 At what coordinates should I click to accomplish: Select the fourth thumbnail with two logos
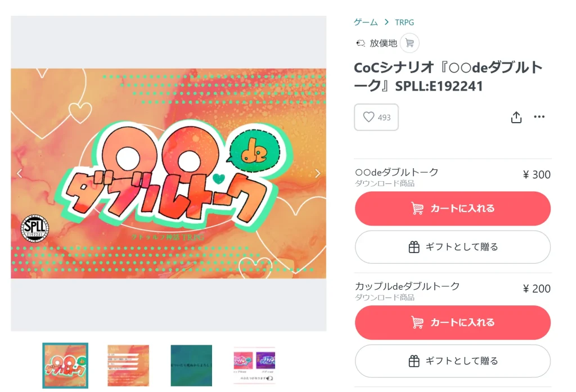coord(254,366)
